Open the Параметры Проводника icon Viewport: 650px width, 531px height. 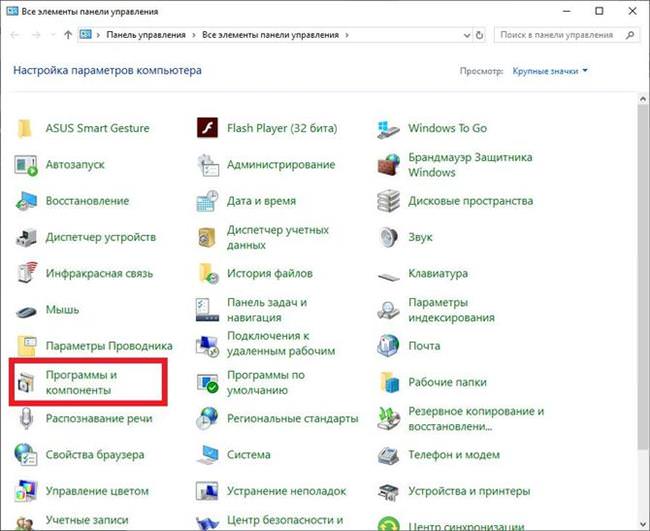[x=26, y=346]
